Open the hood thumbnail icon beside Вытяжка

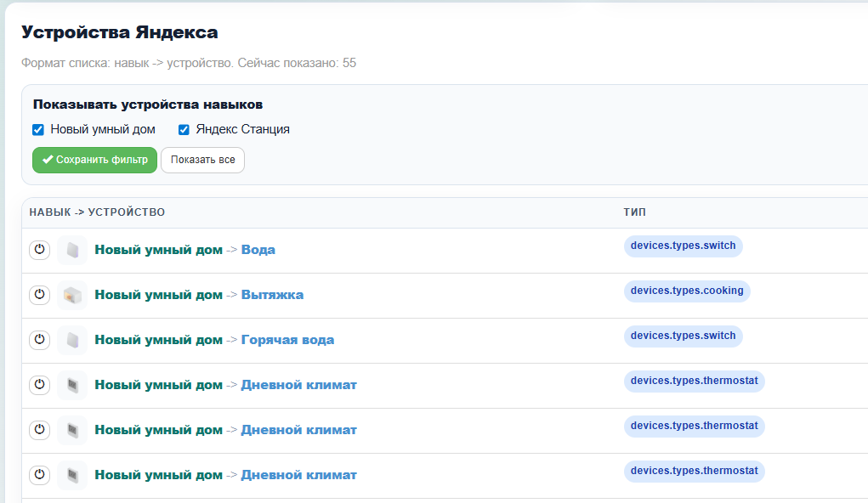point(72,295)
